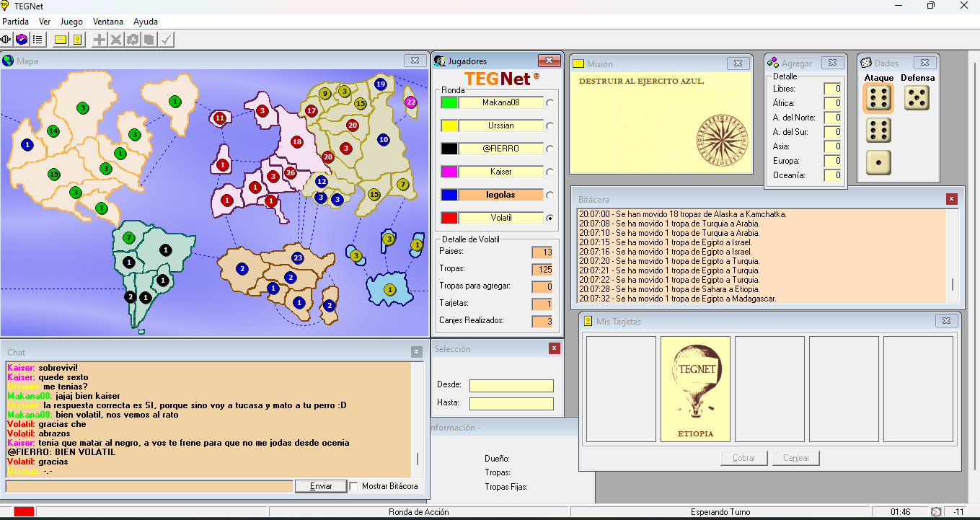
Task: Click the green color swatch beside Makana08
Action: [x=449, y=102]
